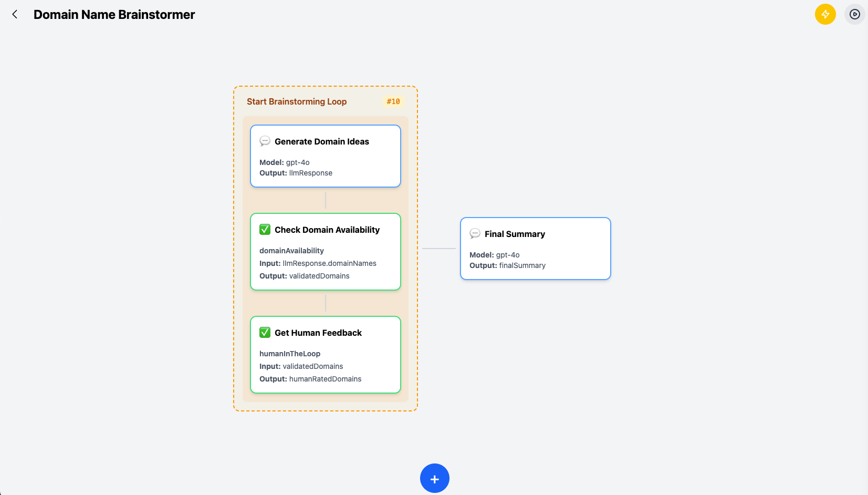The height and width of the screenshot is (495, 868).
Task: Select the Get Human Feedback node
Action: click(325, 354)
